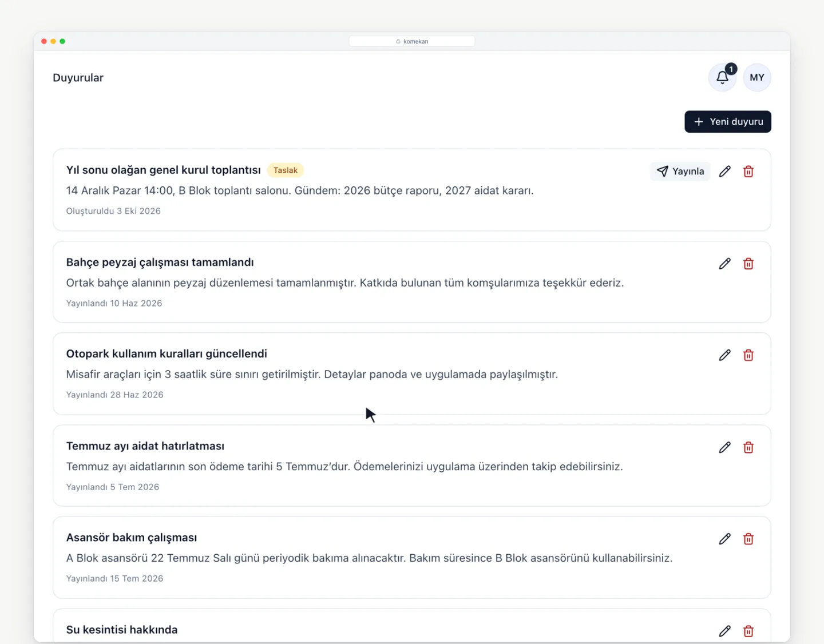Delete the Bahçe peyzaj çalışması announcement
The width and height of the screenshot is (824, 644).
(748, 264)
